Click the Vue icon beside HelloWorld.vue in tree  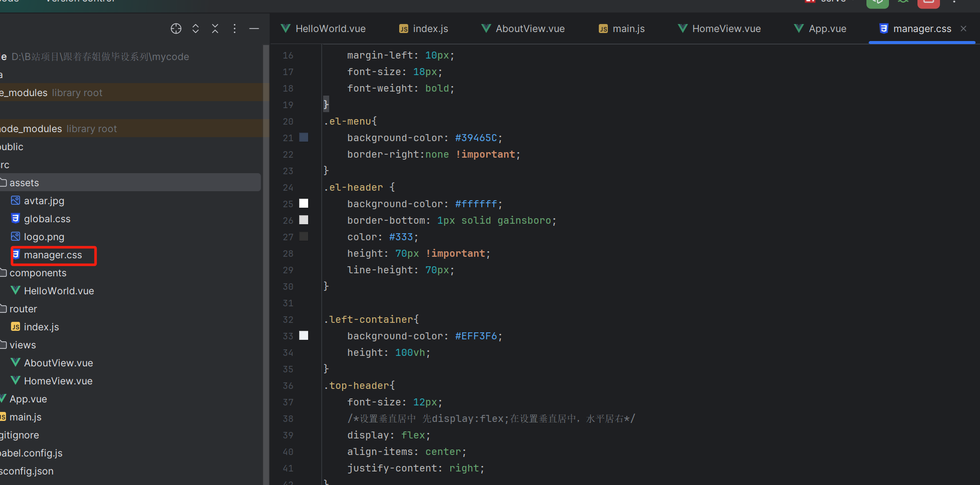pyautogui.click(x=16, y=290)
